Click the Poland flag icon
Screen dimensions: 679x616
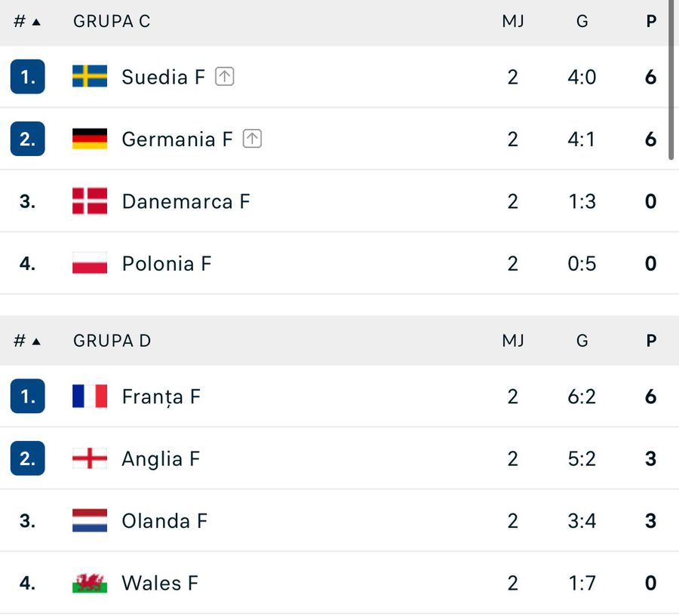tap(88, 263)
